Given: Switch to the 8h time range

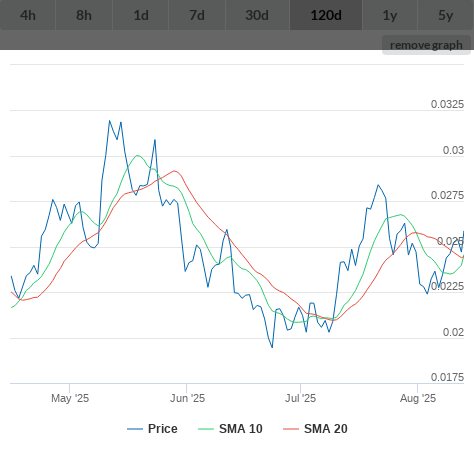Looking at the screenshot, I should coord(84,15).
